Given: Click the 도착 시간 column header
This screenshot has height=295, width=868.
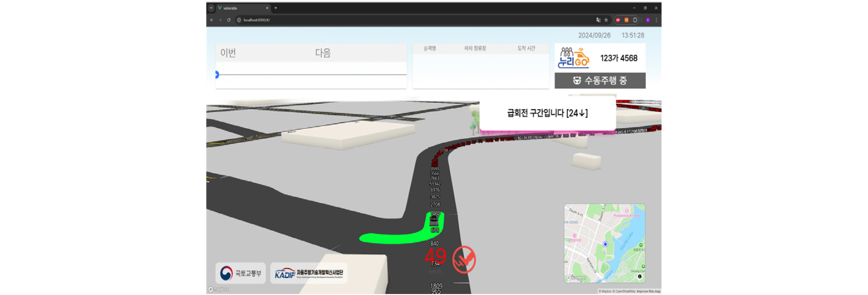Looking at the screenshot, I should (527, 48).
